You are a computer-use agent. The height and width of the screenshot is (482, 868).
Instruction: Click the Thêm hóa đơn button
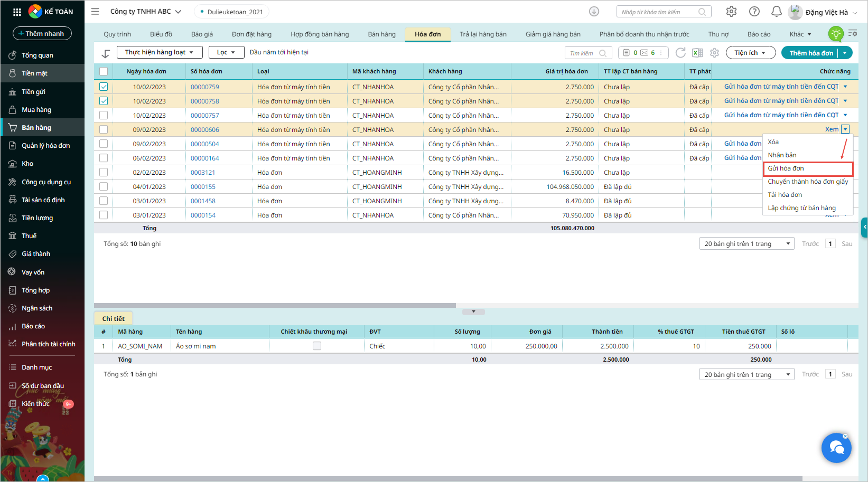click(x=811, y=53)
